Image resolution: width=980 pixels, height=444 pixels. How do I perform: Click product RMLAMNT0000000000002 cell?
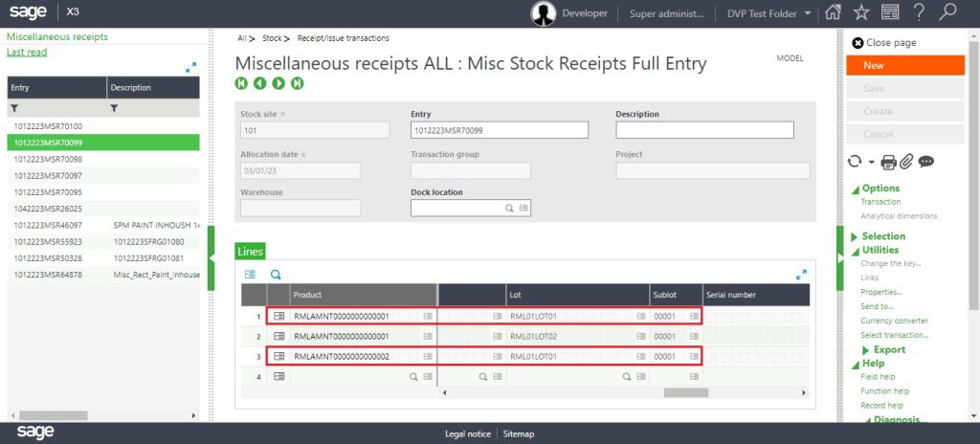363,357
